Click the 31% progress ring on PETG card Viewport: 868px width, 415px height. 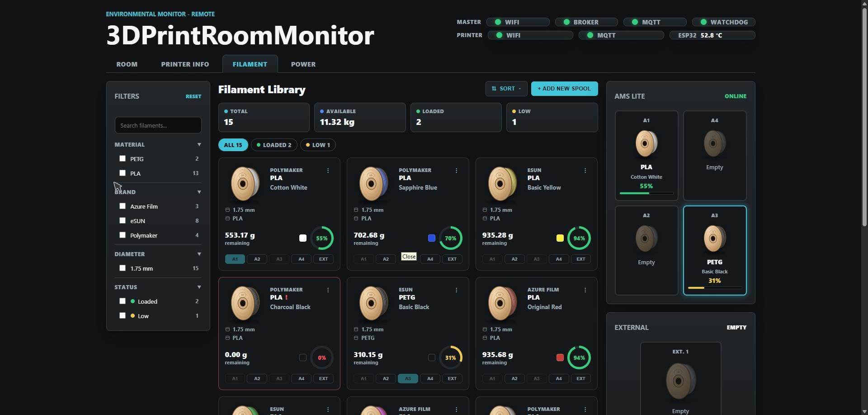451,358
